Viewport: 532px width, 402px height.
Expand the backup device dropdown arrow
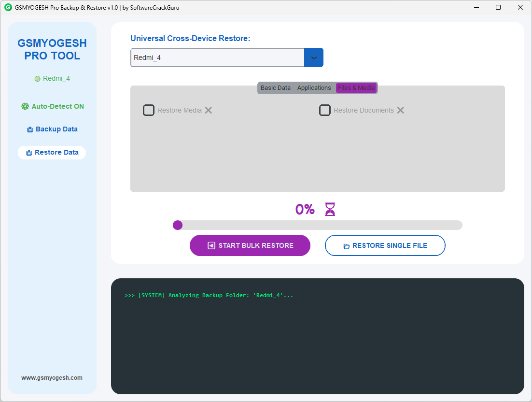[x=314, y=57]
